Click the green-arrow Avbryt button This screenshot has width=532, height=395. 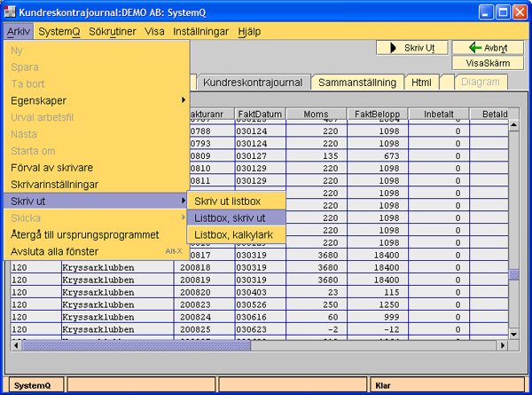(487, 47)
